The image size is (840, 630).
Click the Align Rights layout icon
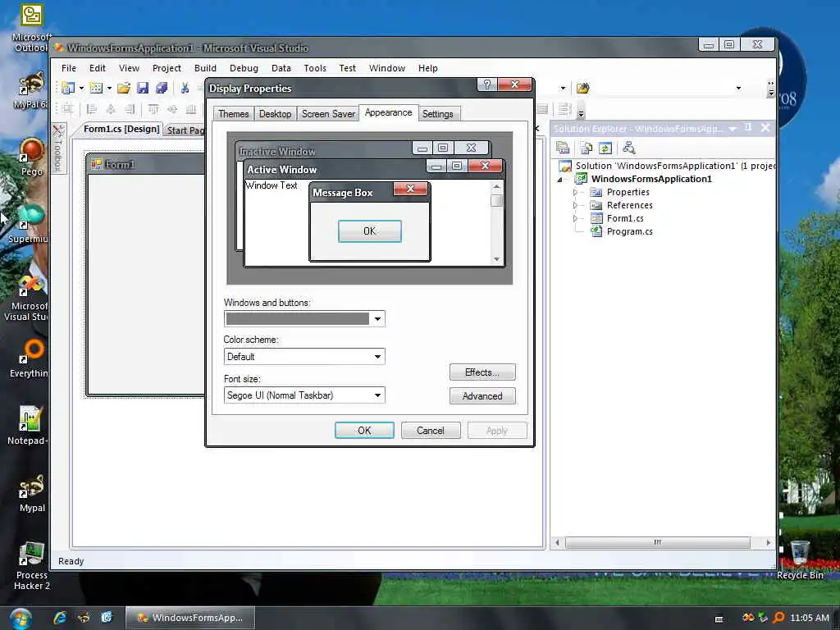[129, 109]
